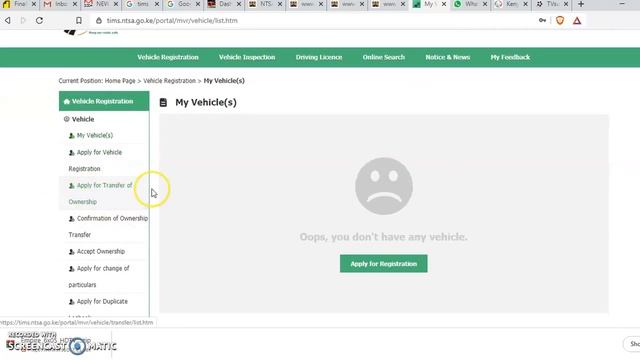This screenshot has width=640, height=360.
Task: Click the document icon beside 'My Vehicle(s)' heading
Action: 163,102
